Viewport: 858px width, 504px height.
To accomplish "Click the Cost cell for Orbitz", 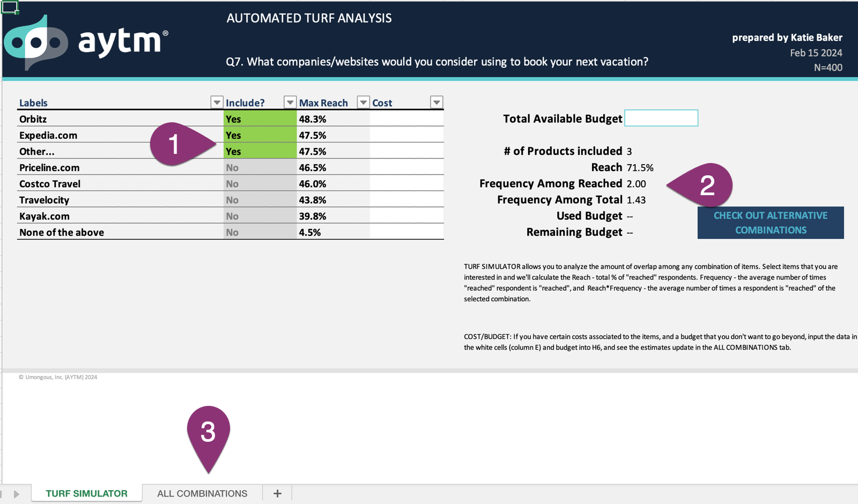I will pos(406,118).
